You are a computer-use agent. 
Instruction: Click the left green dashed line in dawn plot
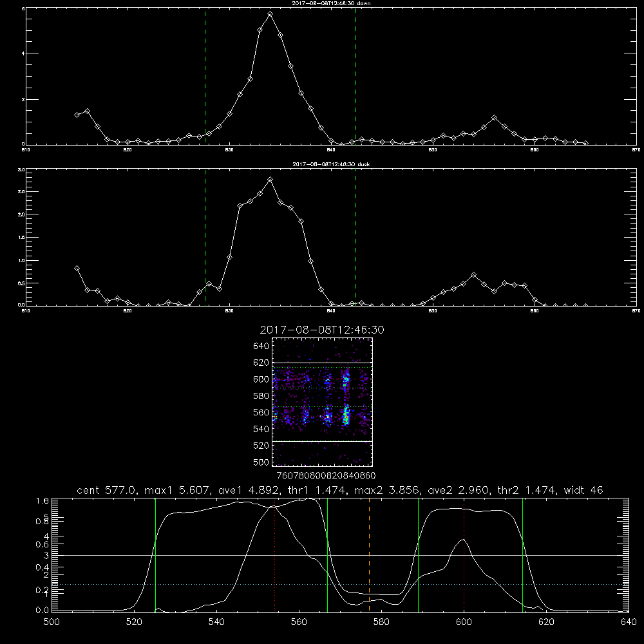(205, 76)
